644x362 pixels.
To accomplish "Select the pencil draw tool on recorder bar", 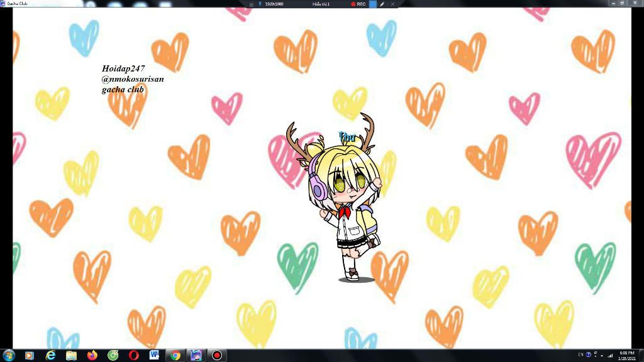I will (382, 4).
